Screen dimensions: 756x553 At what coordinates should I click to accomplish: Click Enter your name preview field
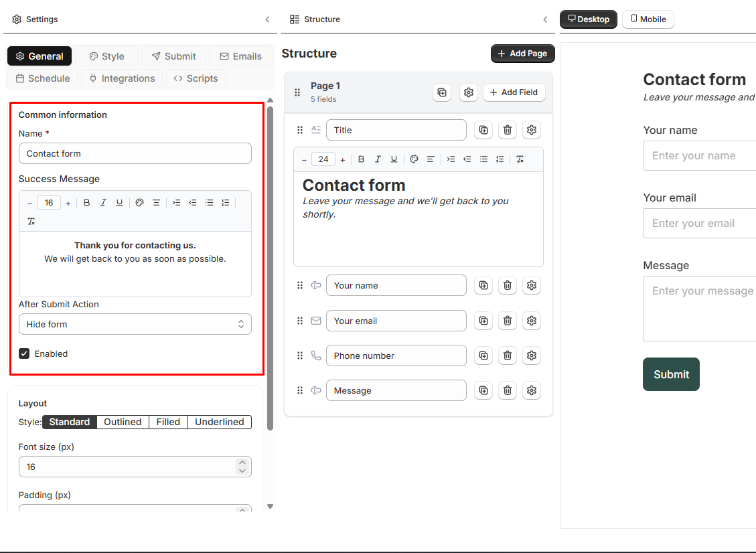pyautogui.click(x=699, y=156)
